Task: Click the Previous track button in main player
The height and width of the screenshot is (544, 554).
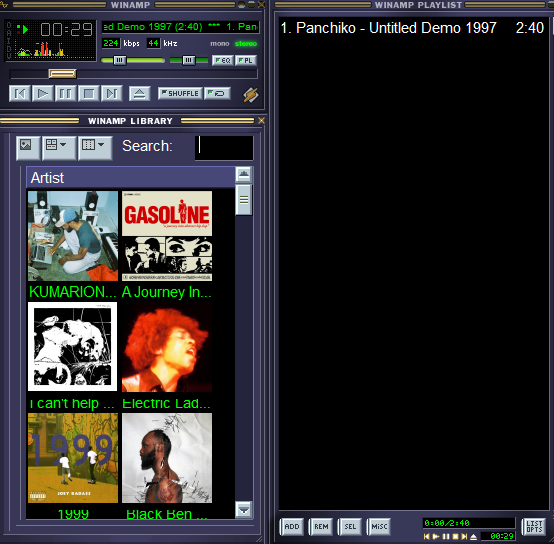Action: [x=20, y=94]
